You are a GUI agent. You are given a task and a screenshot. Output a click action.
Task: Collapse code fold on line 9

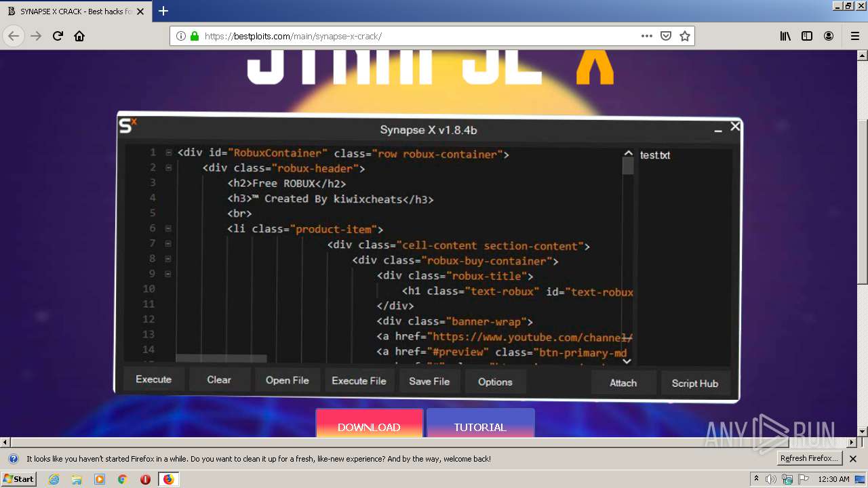(x=169, y=274)
